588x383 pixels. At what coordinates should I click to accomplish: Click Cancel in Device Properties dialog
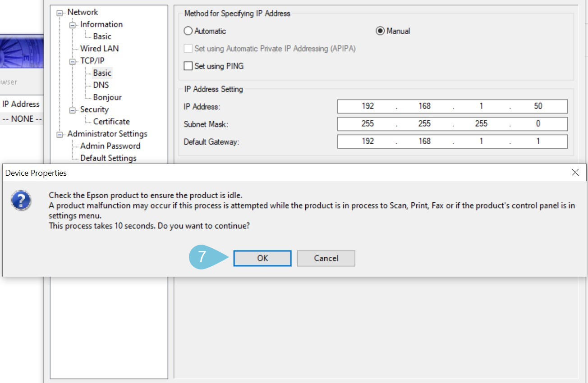(x=326, y=258)
